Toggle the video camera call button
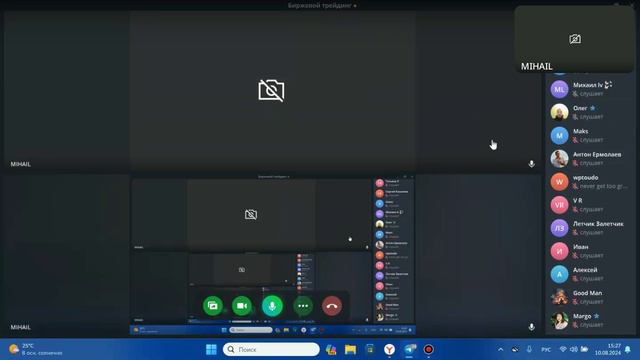 [x=242, y=306]
